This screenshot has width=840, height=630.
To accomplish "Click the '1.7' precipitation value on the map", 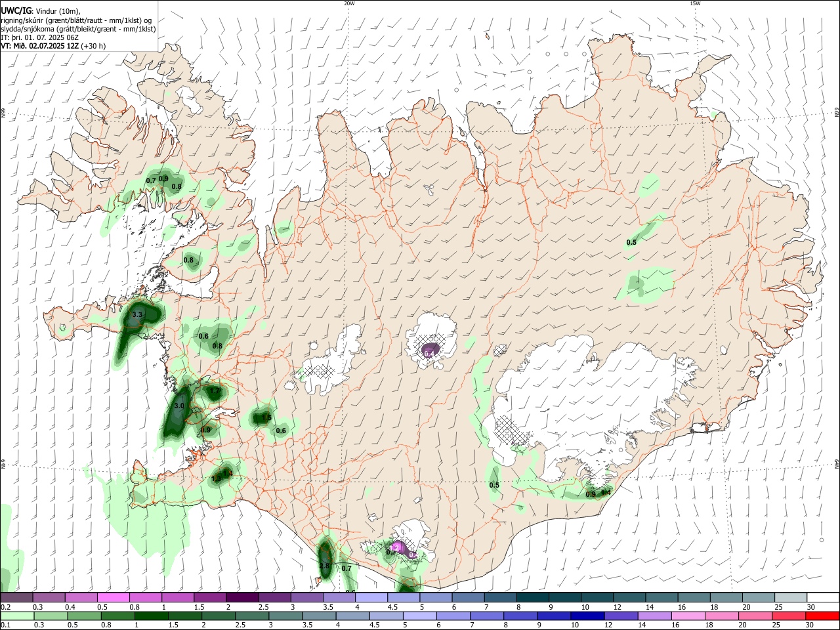I will [x=214, y=391].
